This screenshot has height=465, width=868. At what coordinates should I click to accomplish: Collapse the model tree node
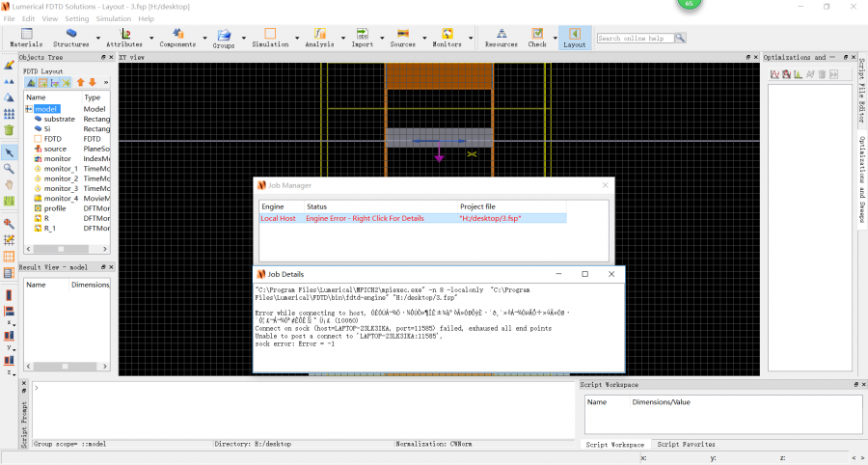29,109
